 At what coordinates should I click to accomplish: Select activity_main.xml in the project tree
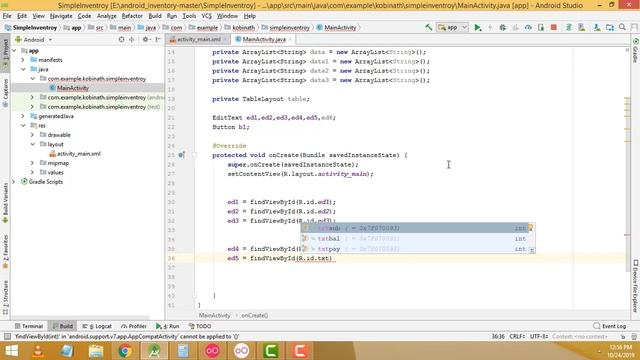coord(78,154)
